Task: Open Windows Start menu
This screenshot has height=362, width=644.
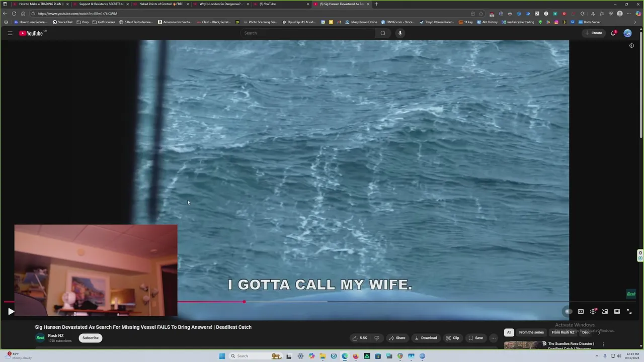Action: pyautogui.click(x=222, y=356)
